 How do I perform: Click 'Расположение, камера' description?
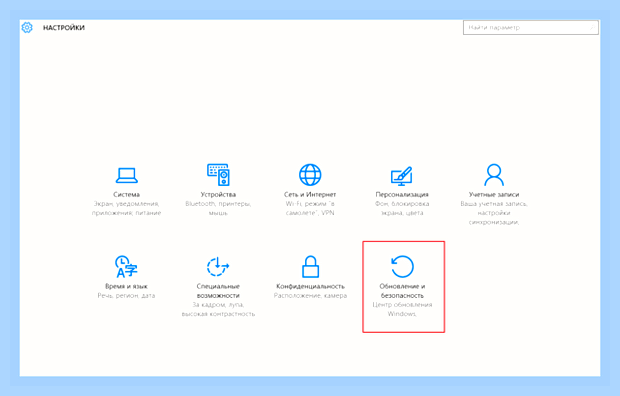coord(310,296)
